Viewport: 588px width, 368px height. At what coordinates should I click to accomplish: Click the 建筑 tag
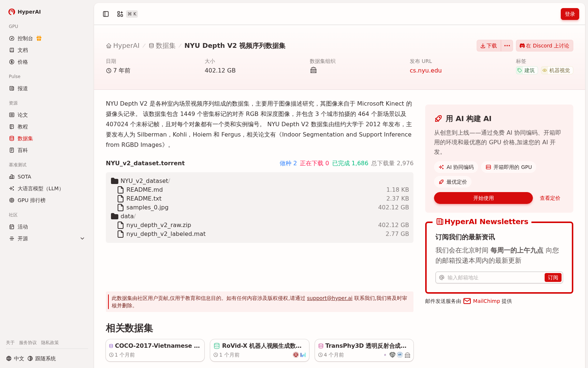(527, 70)
